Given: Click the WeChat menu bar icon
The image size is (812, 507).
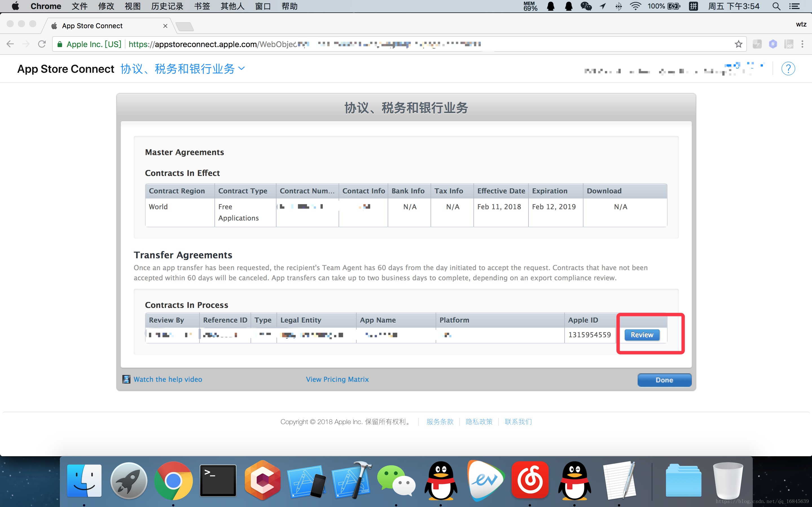Looking at the screenshot, I should click(586, 6).
